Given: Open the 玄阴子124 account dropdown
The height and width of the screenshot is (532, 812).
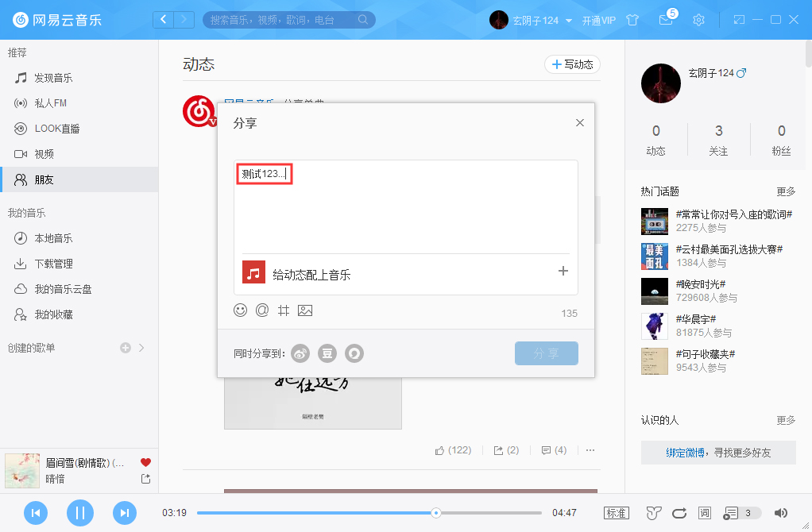Looking at the screenshot, I should (542, 20).
